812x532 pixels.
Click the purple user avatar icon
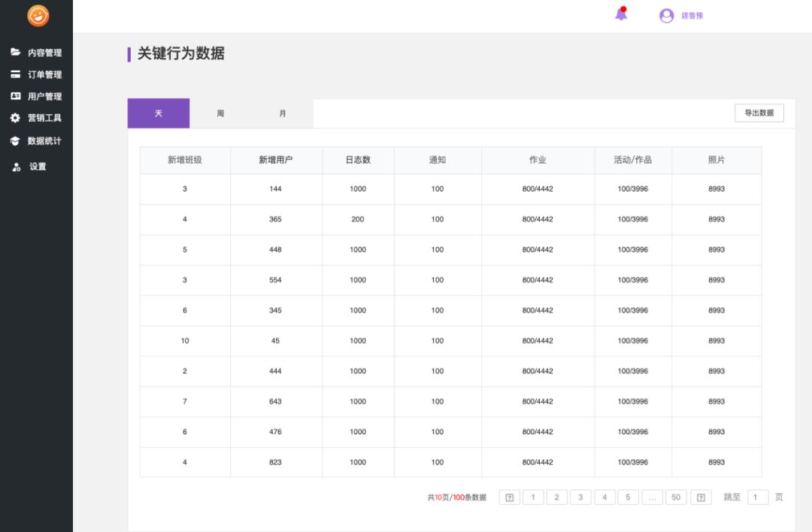666,16
